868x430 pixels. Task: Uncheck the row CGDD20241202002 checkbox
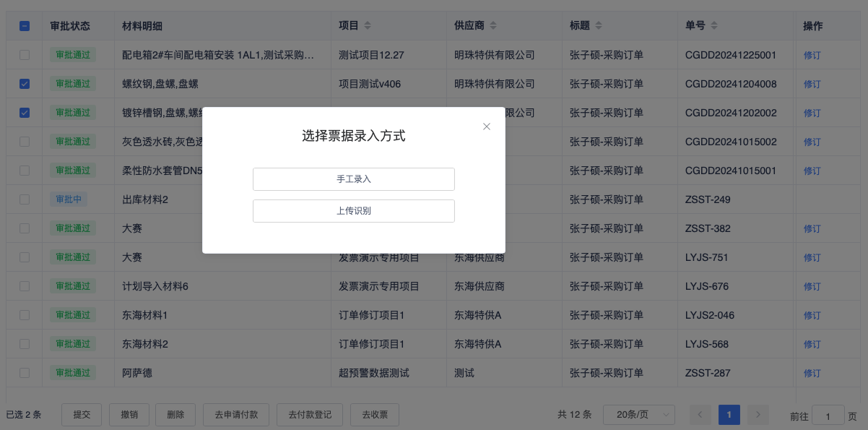(25, 113)
